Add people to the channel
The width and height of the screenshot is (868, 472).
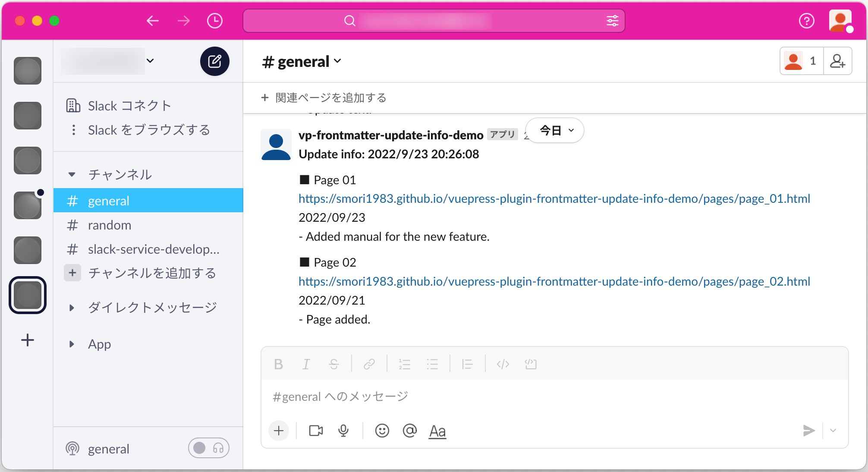pos(837,61)
